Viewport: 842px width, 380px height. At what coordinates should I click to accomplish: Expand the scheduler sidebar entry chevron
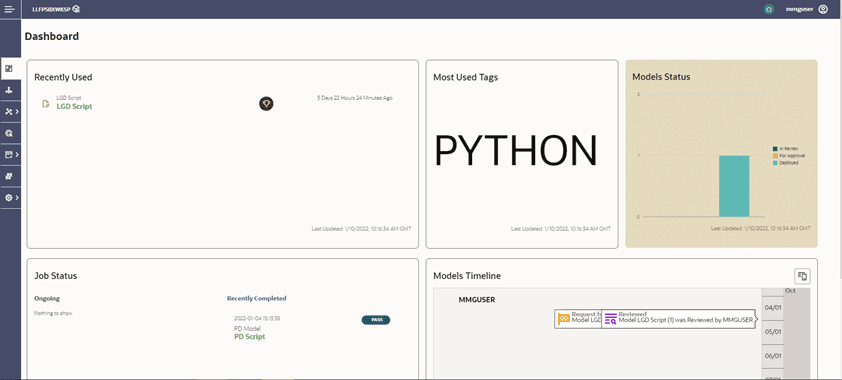pyautogui.click(x=17, y=155)
